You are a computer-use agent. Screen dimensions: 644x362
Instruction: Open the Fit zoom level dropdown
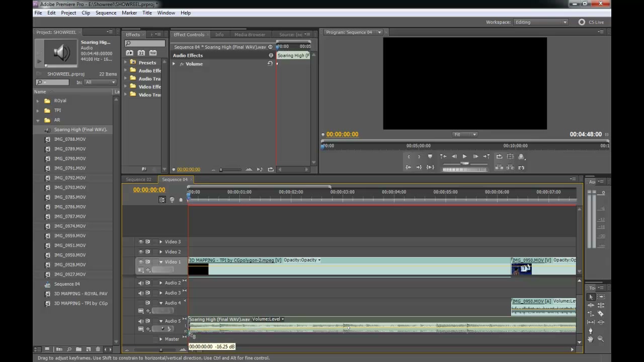465,134
